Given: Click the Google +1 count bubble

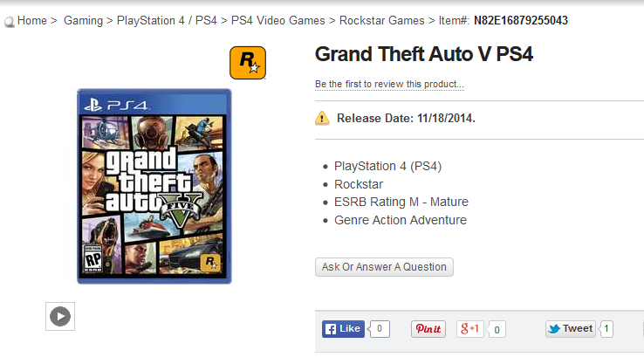Looking at the screenshot, I should coord(497,329).
